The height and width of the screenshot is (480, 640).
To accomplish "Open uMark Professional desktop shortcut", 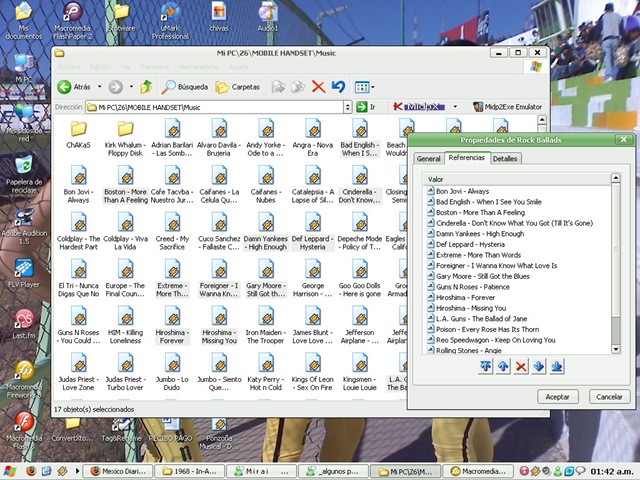I will tap(170, 20).
